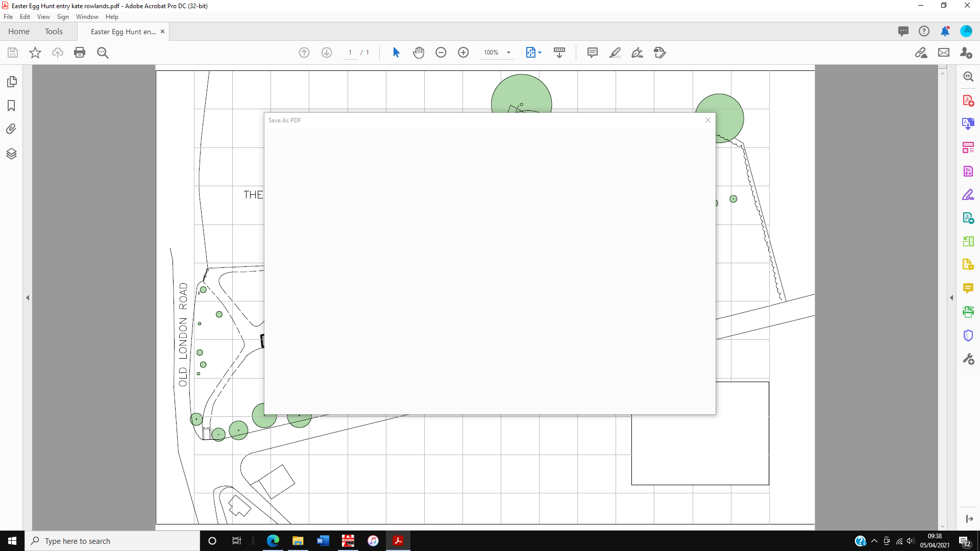Open Microsoft Word from the taskbar

pyautogui.click(x=323, y=541)
